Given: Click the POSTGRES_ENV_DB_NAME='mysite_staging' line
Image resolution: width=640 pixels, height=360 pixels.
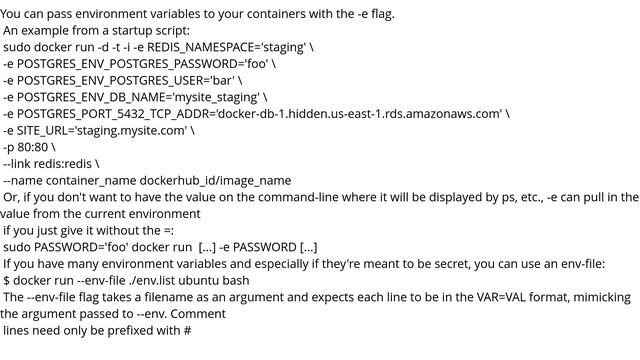Looking at the screenshot, I should pyautogui.click(x=135, y=98).
